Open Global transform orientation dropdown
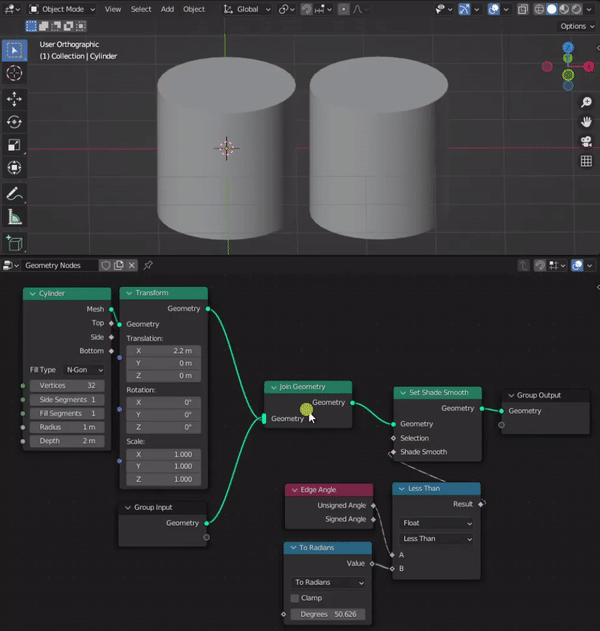600x631 pixels. click(247, 9)
